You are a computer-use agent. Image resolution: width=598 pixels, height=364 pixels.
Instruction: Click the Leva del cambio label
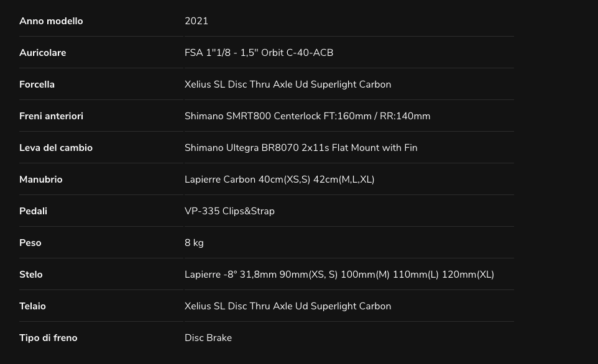point(56,148)
